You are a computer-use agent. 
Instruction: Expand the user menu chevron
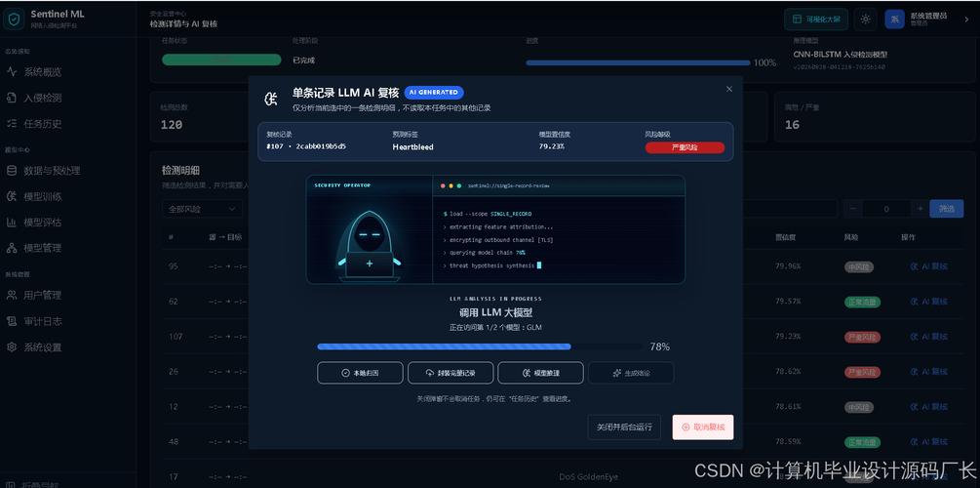tap(966, 20)
